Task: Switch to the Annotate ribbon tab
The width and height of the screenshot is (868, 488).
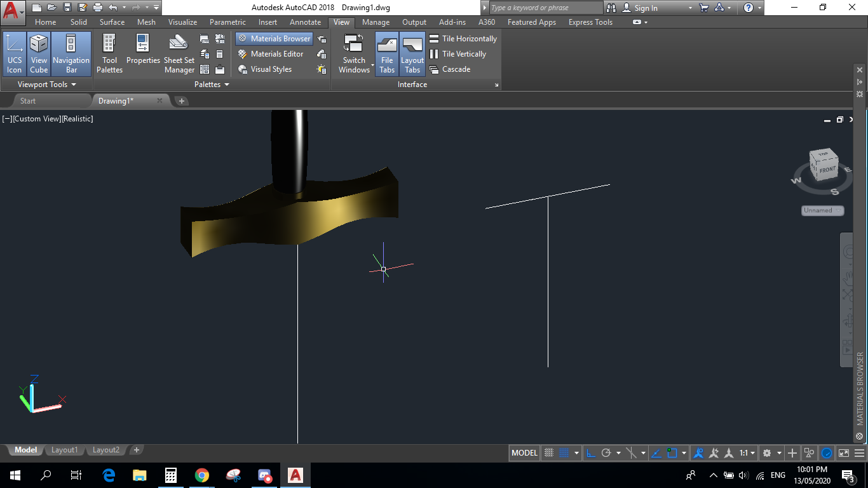Action: point(306,22)
